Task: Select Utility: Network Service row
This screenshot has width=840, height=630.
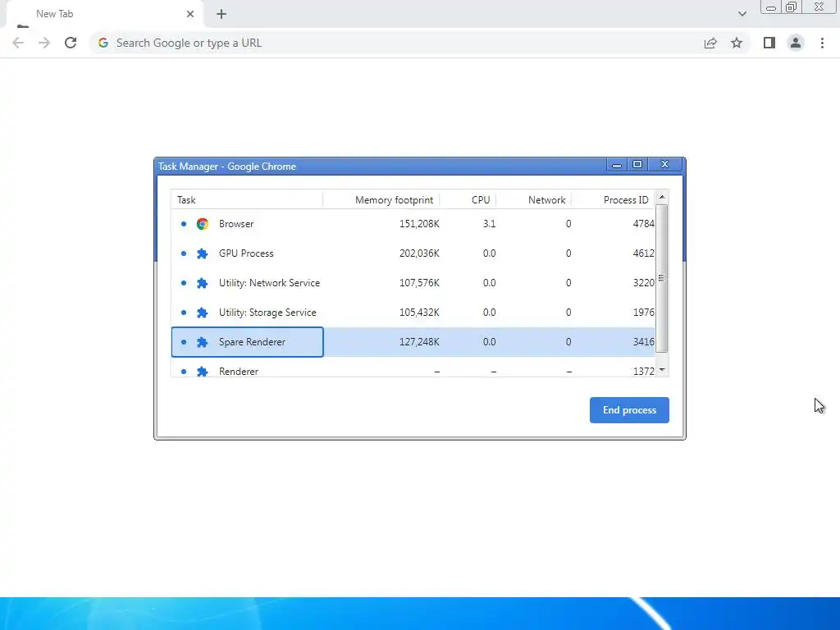Action: 413,283
